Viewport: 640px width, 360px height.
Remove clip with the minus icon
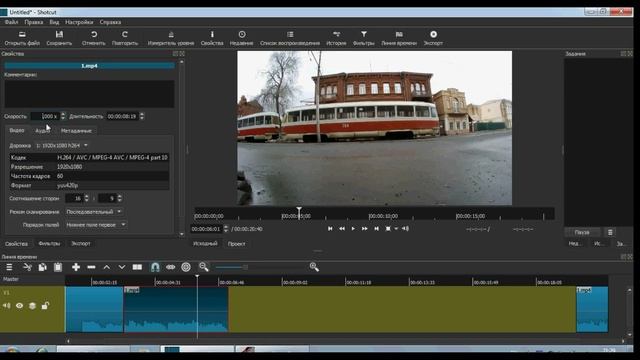click(91, 267)
